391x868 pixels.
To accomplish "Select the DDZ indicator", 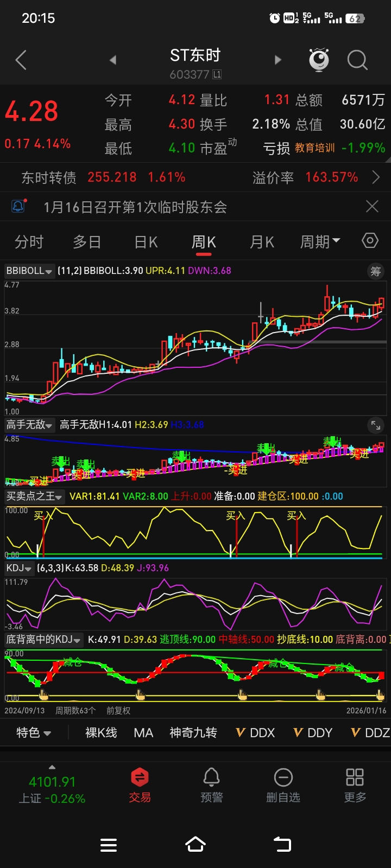I will (370, 733).
